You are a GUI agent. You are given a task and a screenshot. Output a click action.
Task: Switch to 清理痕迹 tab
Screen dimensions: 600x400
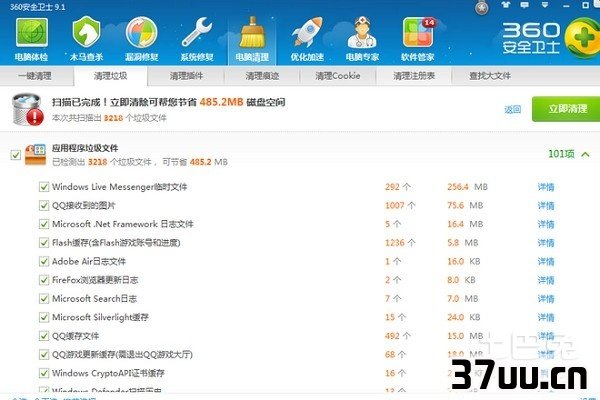click(262, 76)
